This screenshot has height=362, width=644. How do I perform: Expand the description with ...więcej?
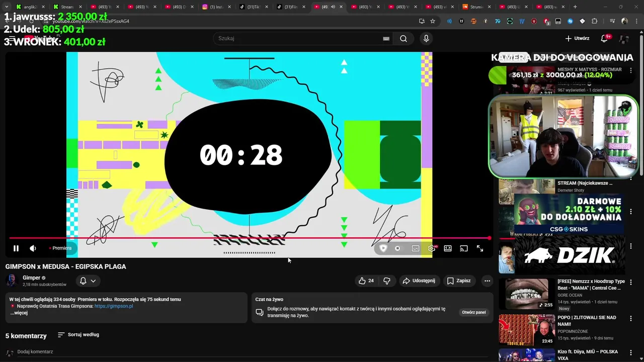click(x=19, y=313)
